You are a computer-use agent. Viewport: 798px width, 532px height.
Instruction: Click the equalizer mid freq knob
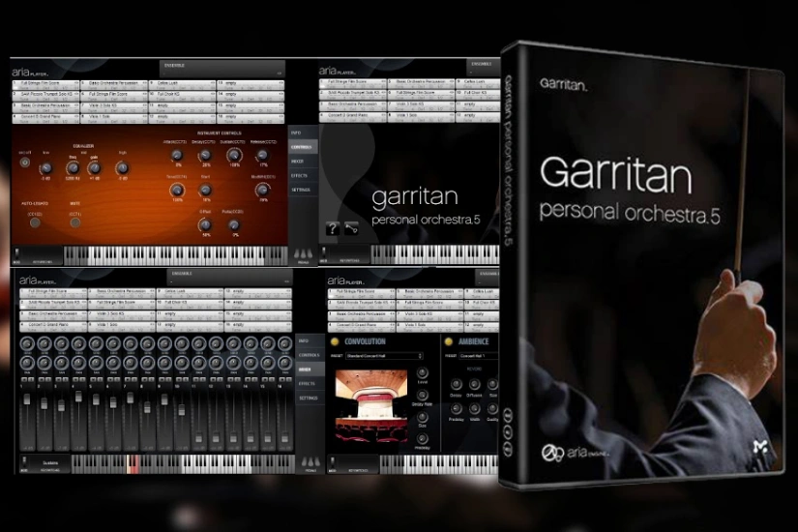73,168
